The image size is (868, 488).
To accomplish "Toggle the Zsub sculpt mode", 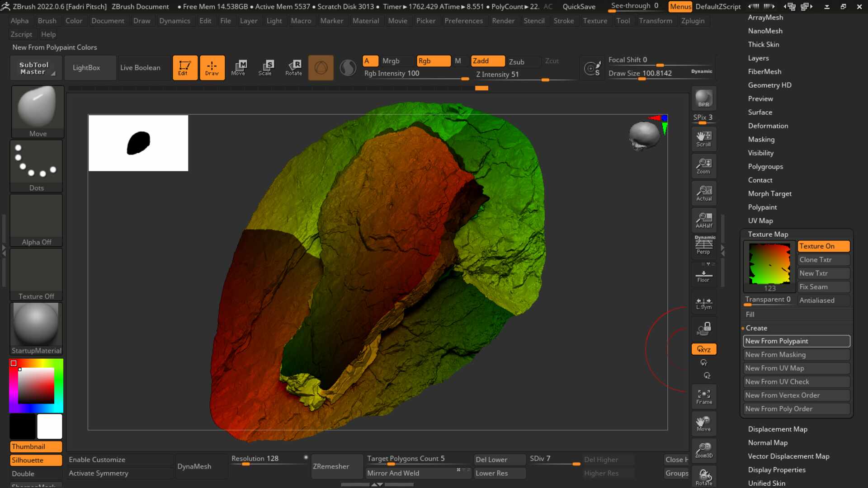I will click(517, 61).
